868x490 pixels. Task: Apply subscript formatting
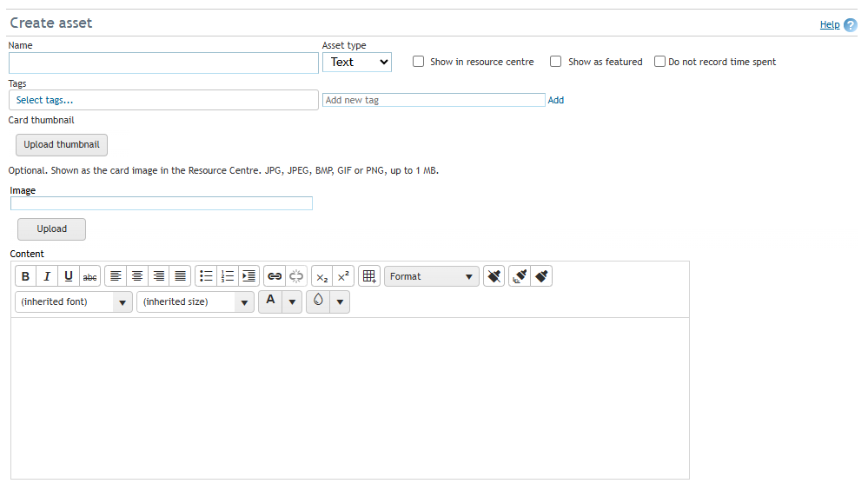click(322, 276)
